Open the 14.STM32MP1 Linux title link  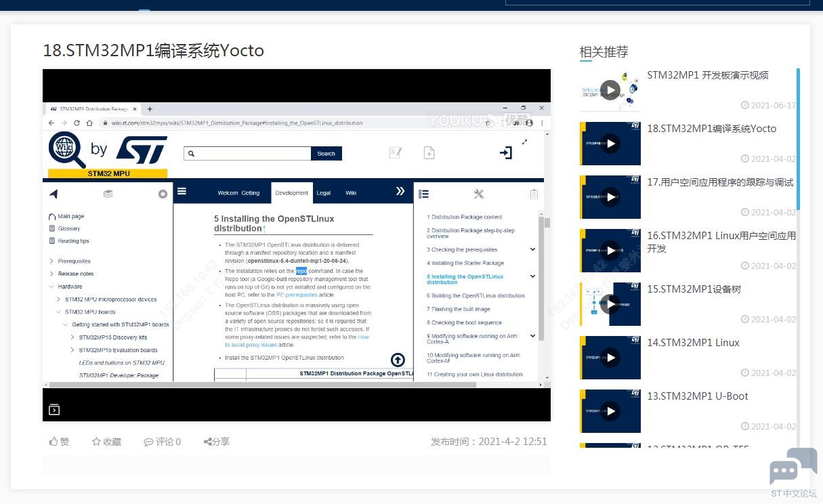pyautogui.click(x=693, y=343)
